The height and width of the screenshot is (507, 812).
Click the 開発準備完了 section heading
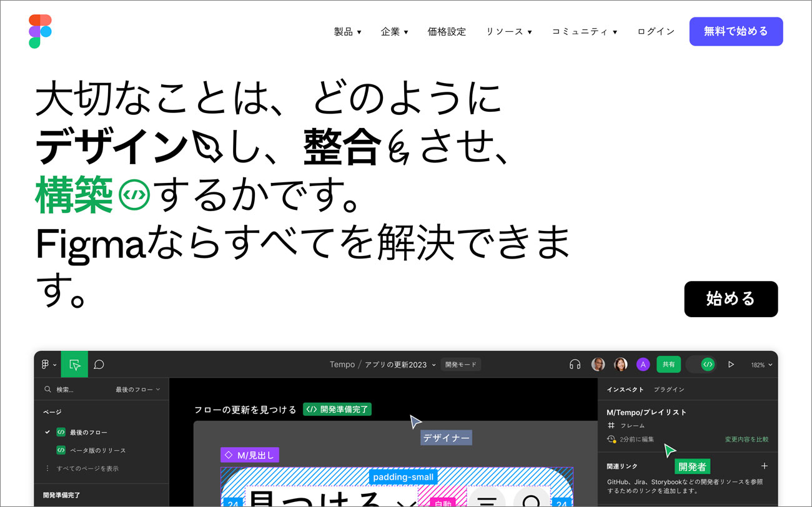coord(61,495)
